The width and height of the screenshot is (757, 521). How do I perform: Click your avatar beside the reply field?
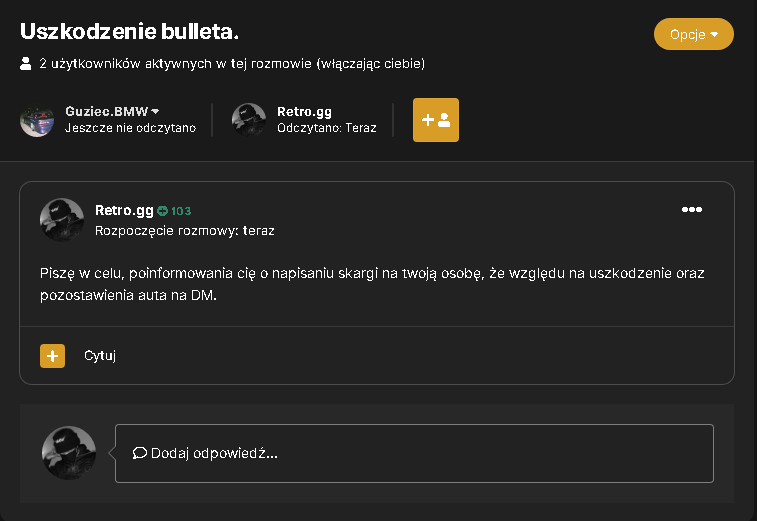pos(69,453)
